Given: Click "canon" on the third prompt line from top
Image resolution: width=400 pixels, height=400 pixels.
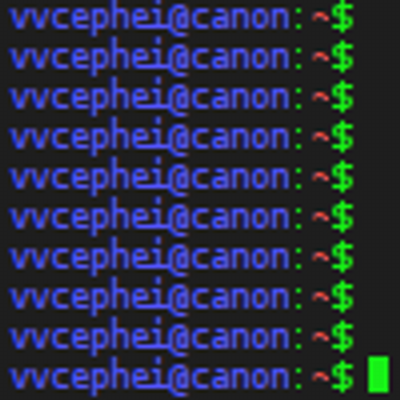Looking at the screenshot, I should coord(239,98).
